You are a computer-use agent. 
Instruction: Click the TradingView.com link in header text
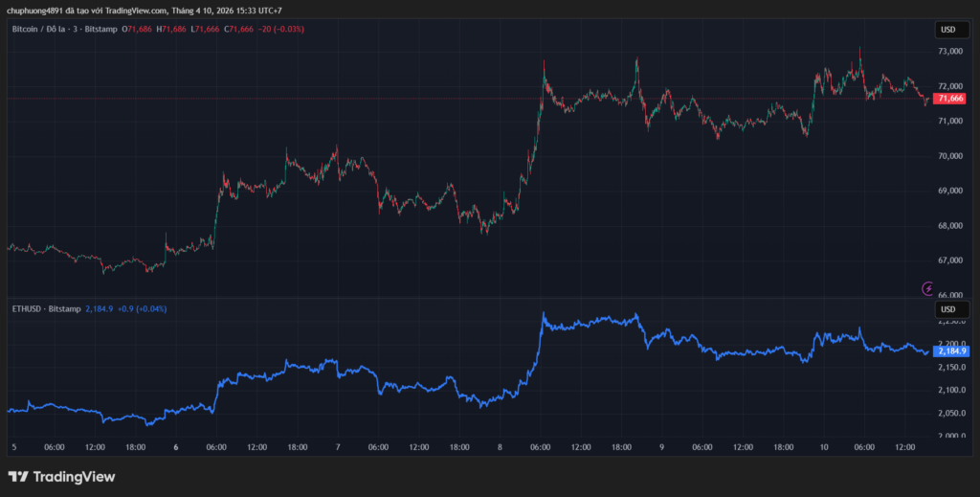click(131, 11)
